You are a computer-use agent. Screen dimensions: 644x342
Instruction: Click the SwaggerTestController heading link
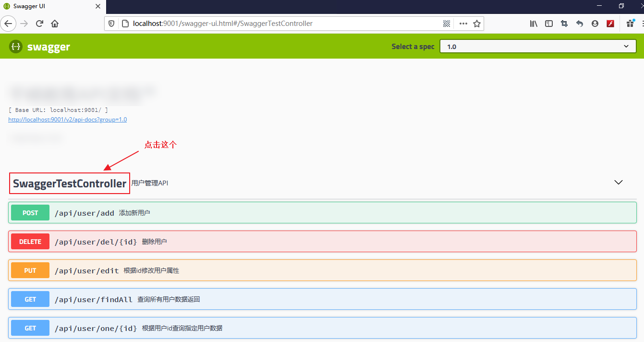tap(70, 183)
